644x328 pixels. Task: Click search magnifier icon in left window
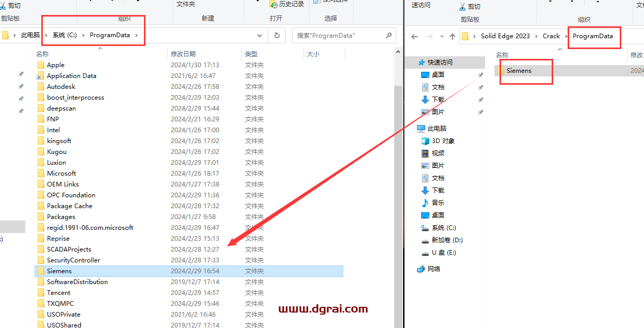click(389, 36)
